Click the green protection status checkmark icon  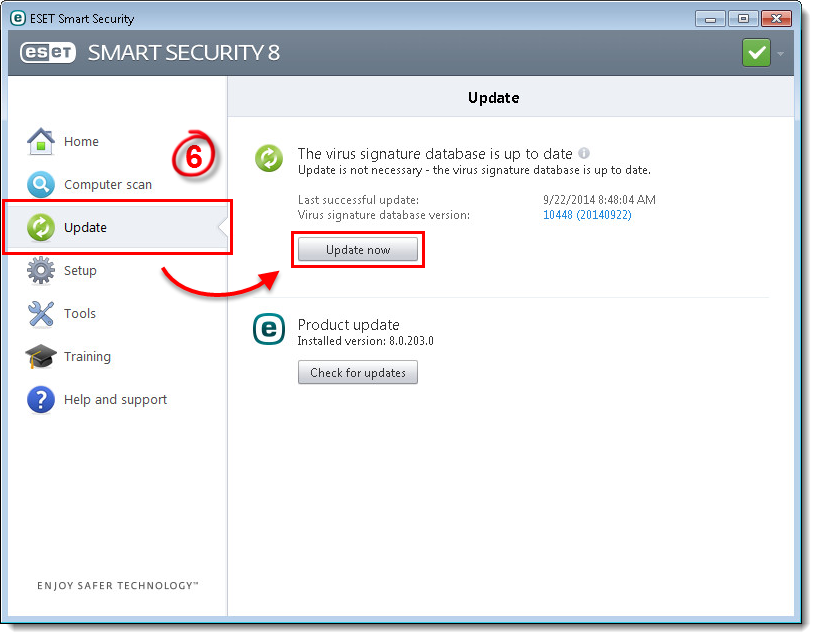click(x=756, y=53)
